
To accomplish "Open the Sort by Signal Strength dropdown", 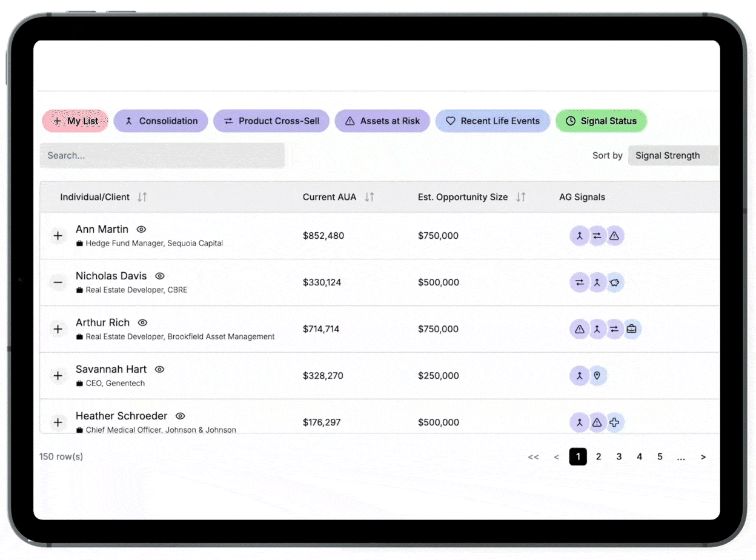I will (x=672, y=156).
